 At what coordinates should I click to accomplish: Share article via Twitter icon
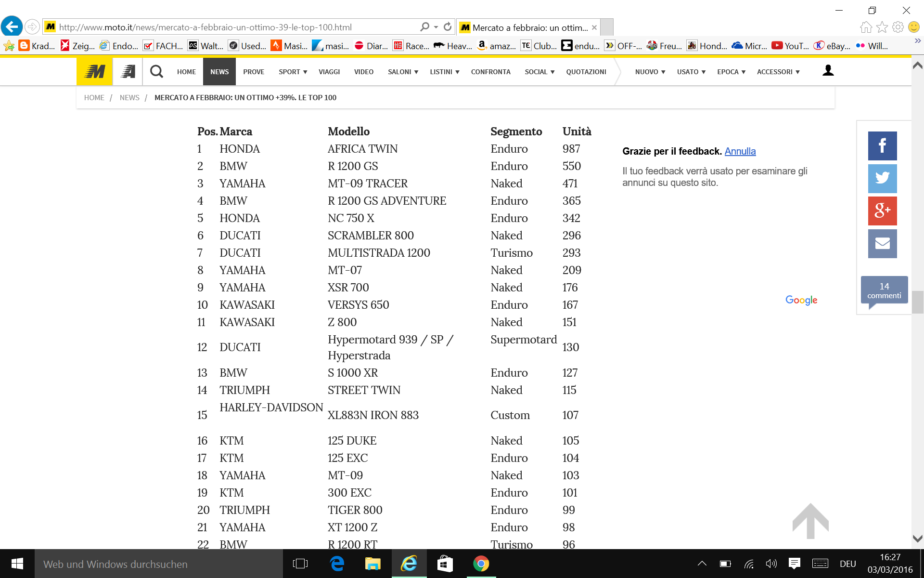coord(882,178)
